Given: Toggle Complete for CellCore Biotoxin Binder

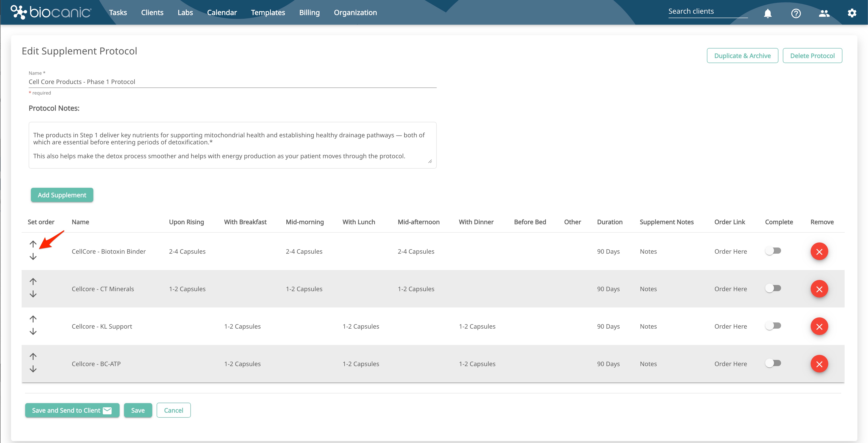Looking at the screenshot, I should (x=773, y=251).
